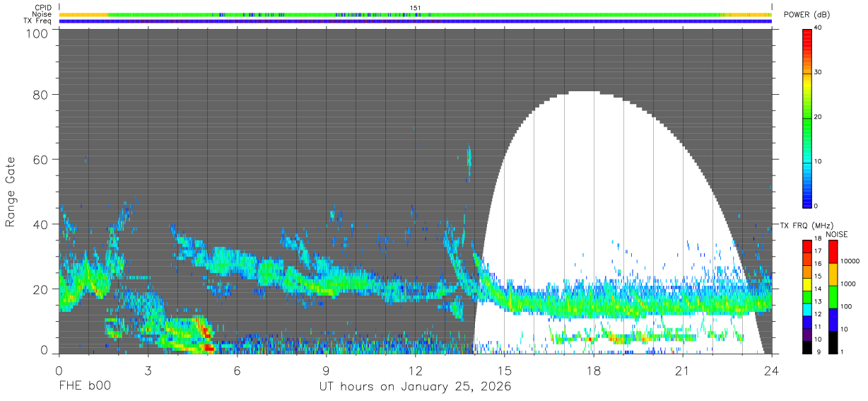Click the 15 UT hour tick label
This screenshot has height=401, width=868.
tap(505, 371)
